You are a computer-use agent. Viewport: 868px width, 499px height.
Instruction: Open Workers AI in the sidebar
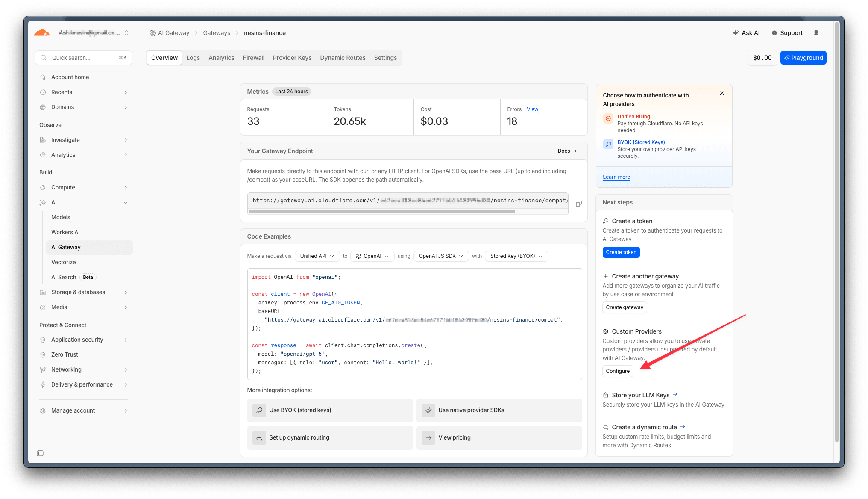(x=65, y=232)
